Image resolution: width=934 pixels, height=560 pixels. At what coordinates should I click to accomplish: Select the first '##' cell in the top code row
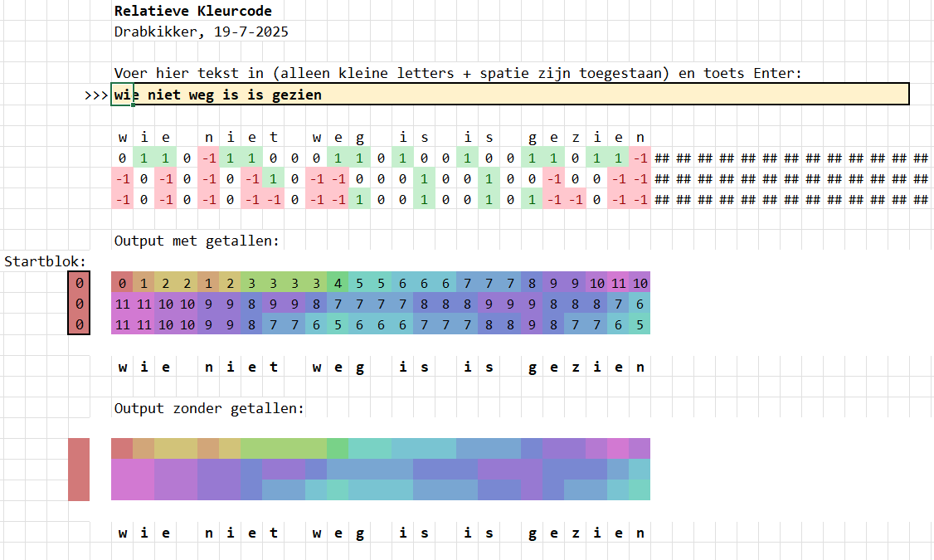661,158
